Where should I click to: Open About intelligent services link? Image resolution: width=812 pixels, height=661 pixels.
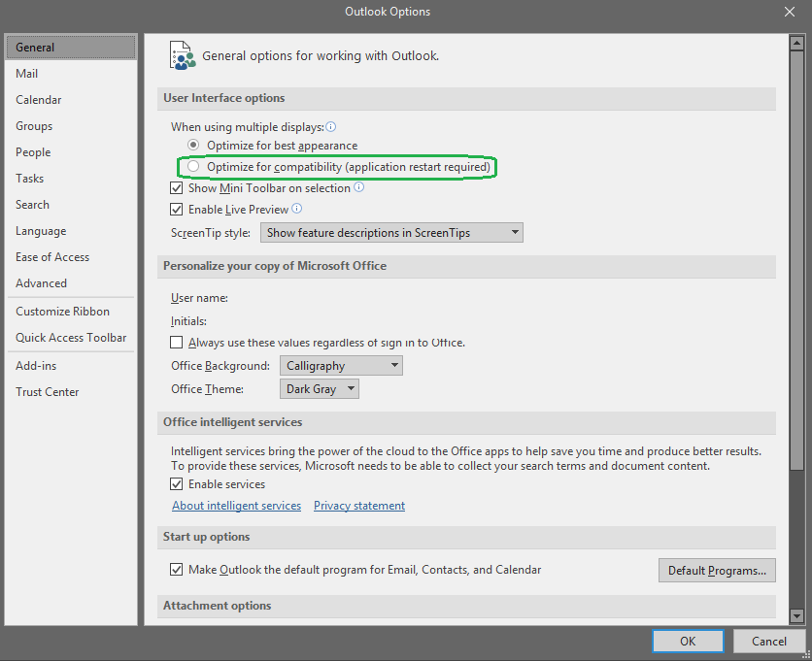click(237, 505)
